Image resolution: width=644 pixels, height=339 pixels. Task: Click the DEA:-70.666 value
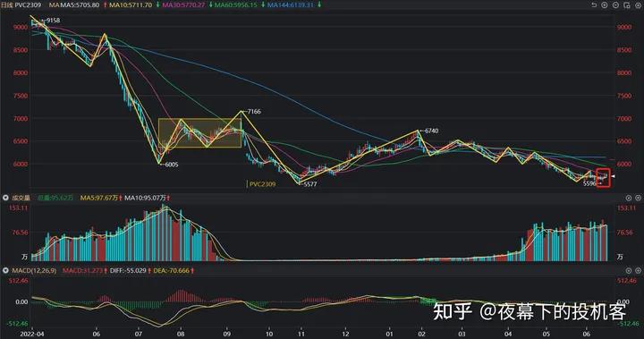(x=171, y=270)
